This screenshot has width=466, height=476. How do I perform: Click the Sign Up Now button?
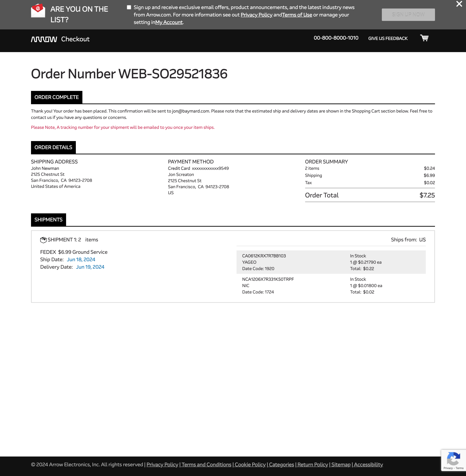tap(408, 14)
